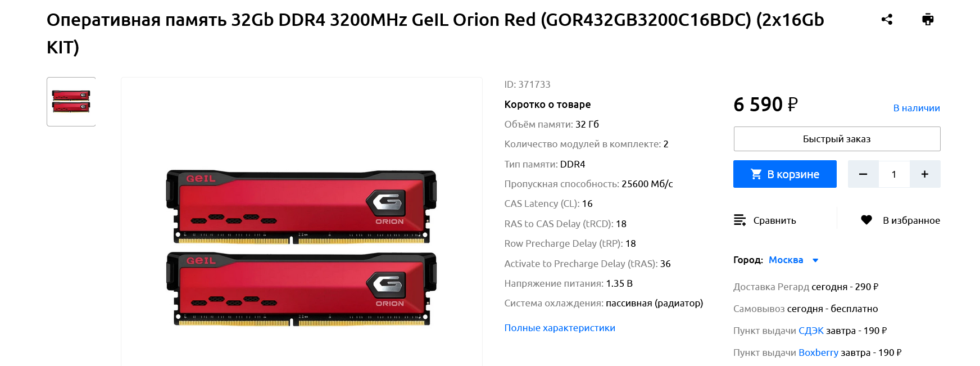Click В корзине button
Viewport: 980px width, 366px height.
point(785,174)
